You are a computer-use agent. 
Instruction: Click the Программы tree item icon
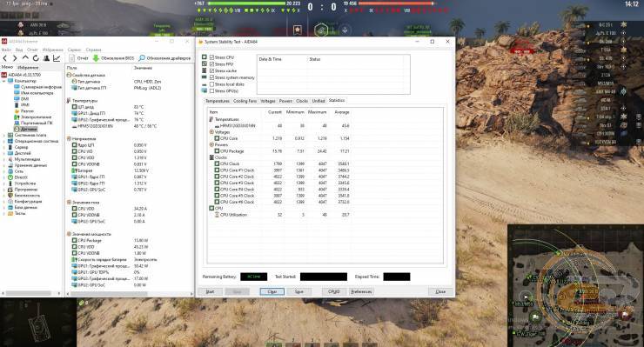(x=10, y=190)
